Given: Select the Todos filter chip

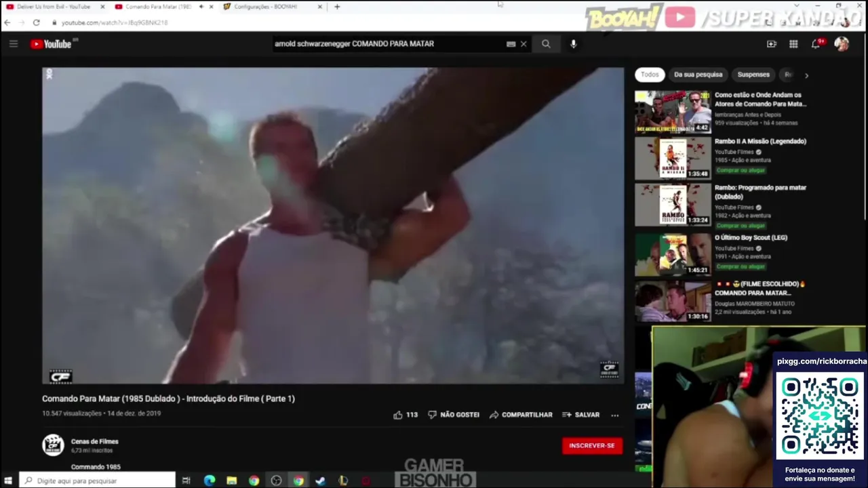Looking at the screenshot, I should pyautogui.click(x=650, y=75).
